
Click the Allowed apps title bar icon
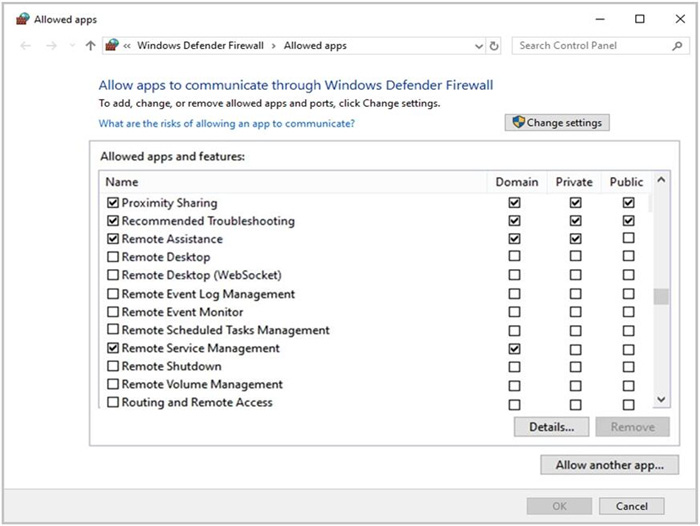pos(22,19)
